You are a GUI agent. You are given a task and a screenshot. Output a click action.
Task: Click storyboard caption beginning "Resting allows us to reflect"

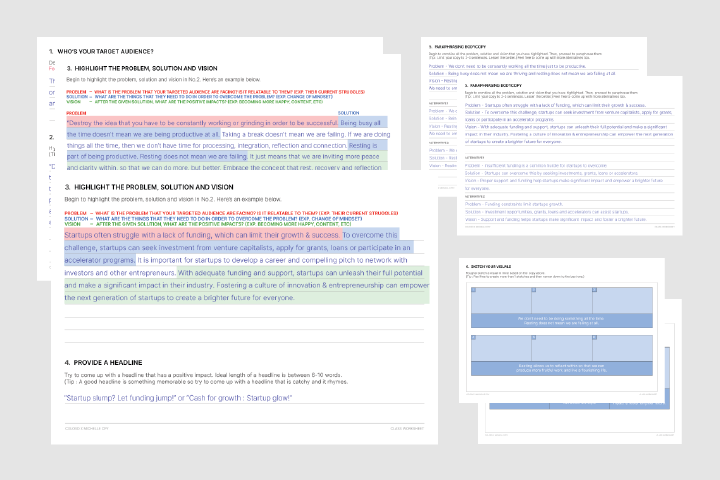(561, 368)
